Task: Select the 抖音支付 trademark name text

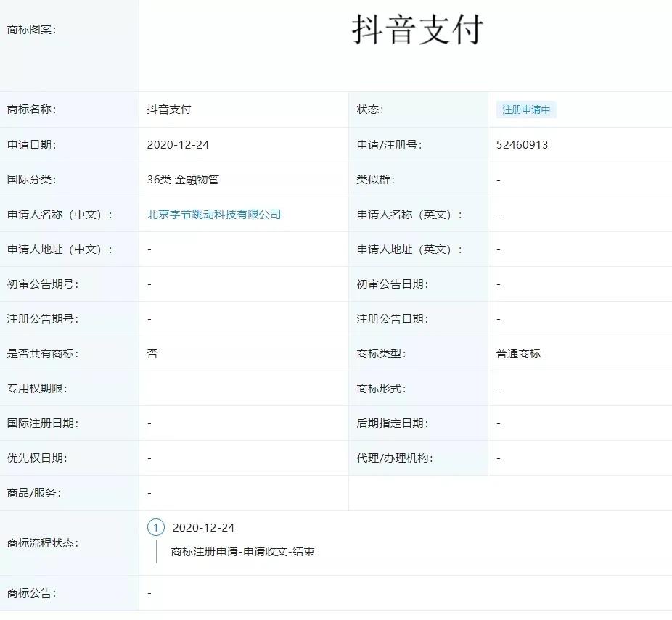Action: click(168, 110)
